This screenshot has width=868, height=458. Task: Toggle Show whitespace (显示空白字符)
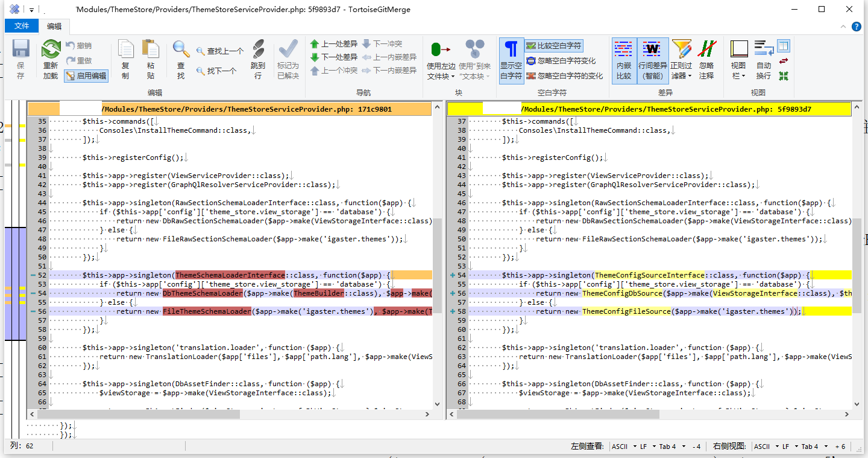pos(511,60)
